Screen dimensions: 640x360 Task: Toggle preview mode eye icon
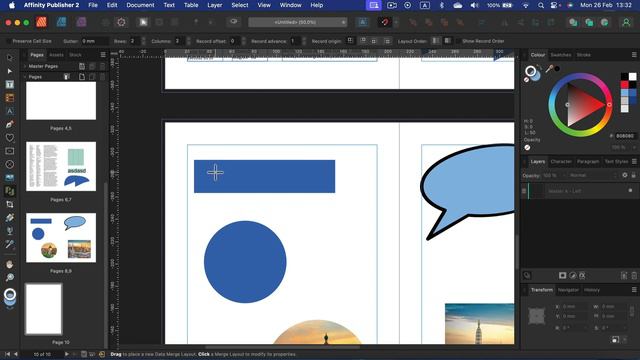coord(234,22)
